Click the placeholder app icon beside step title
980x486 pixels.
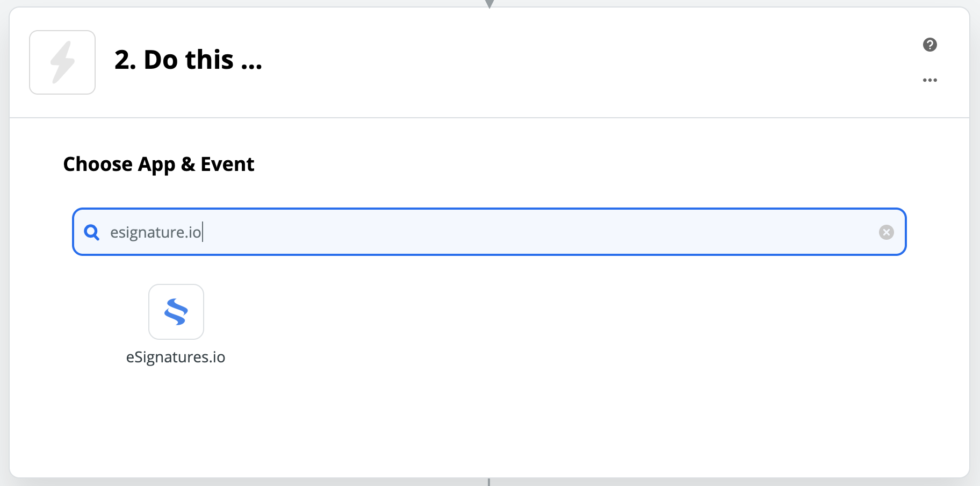62,62
